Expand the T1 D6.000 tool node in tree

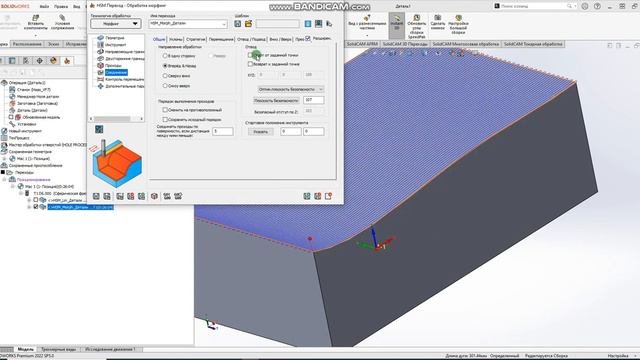21,193
